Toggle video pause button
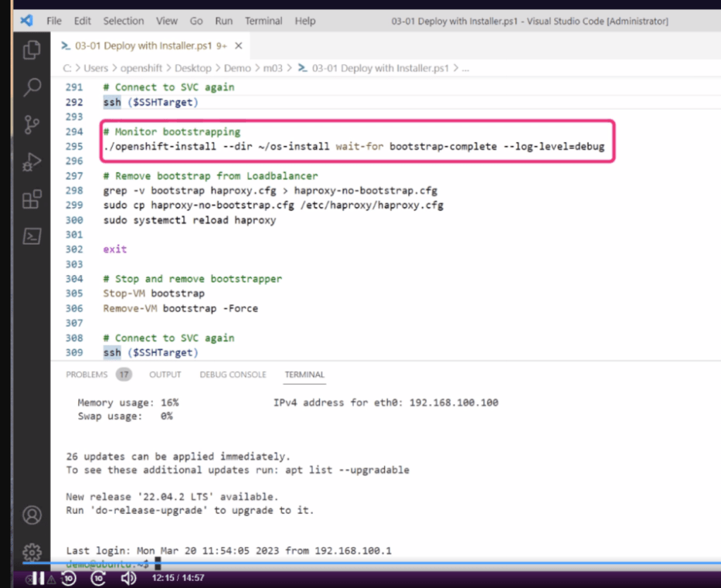Image resolution: width=721 pixels, height=588 pixels. coord(39,578)
